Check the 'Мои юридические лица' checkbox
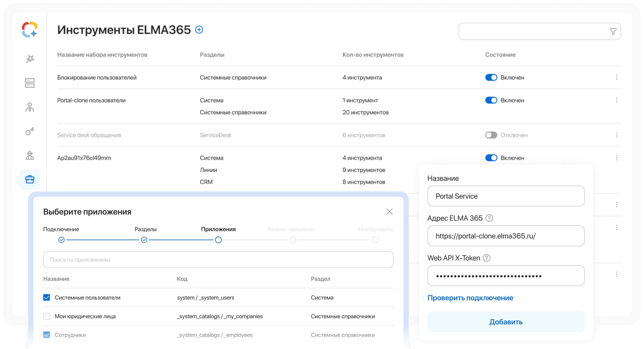Viewport: 644px width, 349px height. coord(46,316)
